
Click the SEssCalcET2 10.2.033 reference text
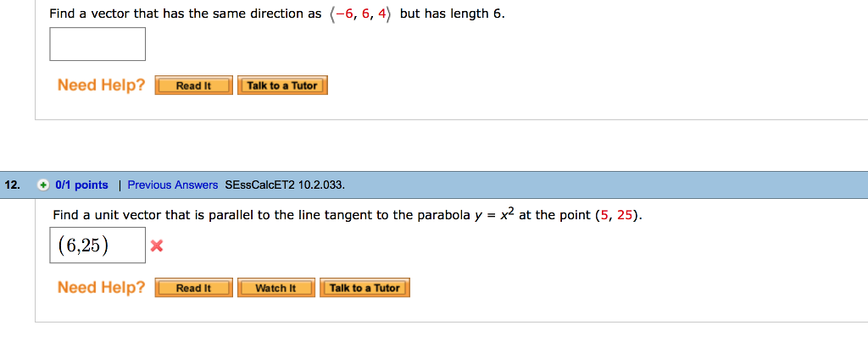click(285, 185)
